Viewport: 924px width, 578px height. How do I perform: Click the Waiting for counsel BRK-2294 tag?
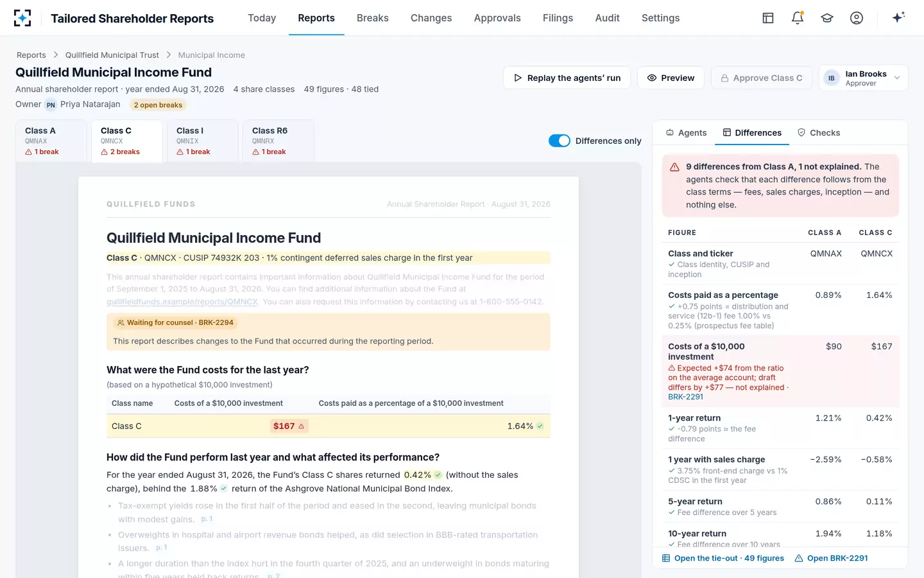175,323
